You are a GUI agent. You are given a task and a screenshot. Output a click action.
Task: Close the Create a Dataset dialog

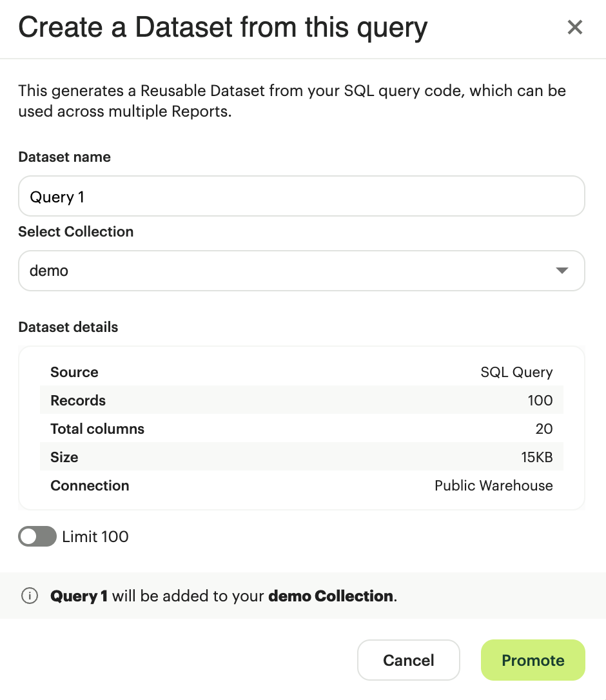point(574,27)
